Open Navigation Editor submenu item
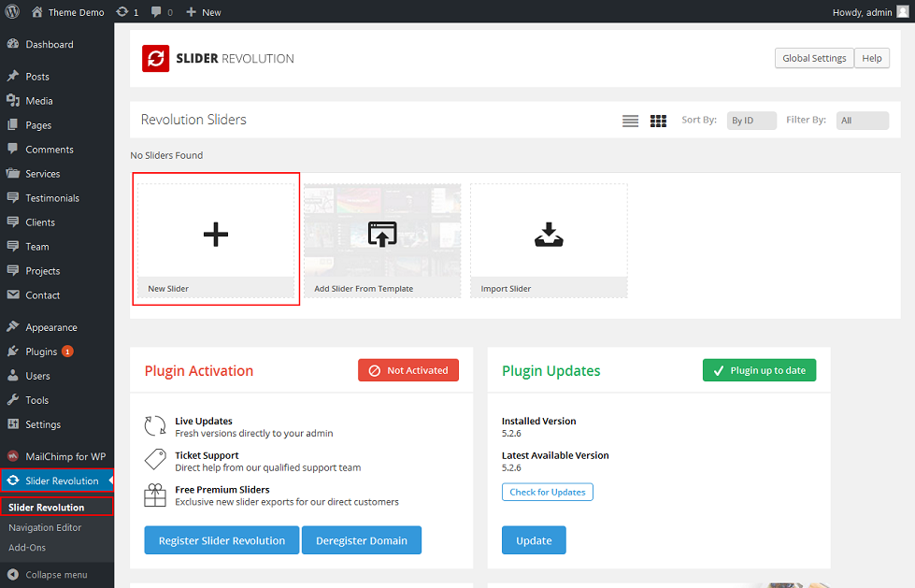915x588 pixels. click(45, 527)
